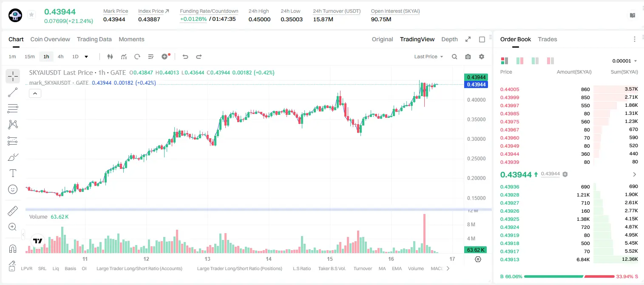Open chart settings gear icon
Screen dimensions: 644x285
click(482, 57)
